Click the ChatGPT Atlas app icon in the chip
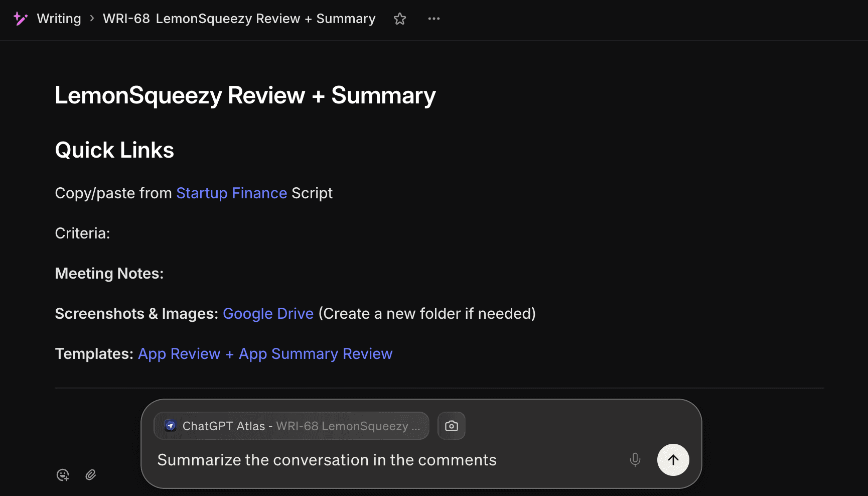Screen dimensions: 868x496 click(171, 426)
